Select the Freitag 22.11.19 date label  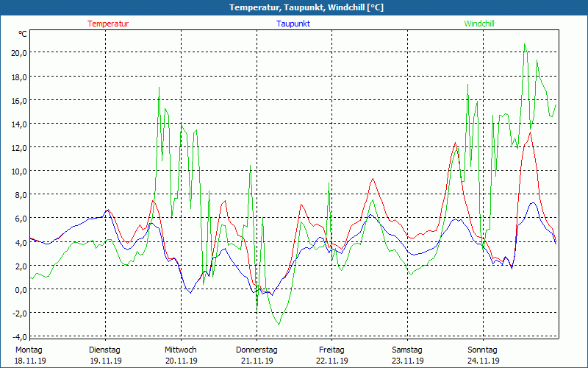pos(331,355)
